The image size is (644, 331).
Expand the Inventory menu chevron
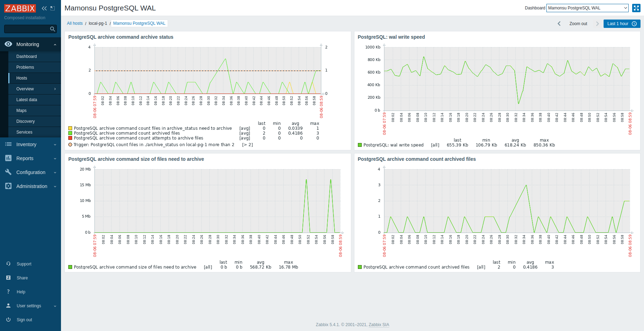55,144
